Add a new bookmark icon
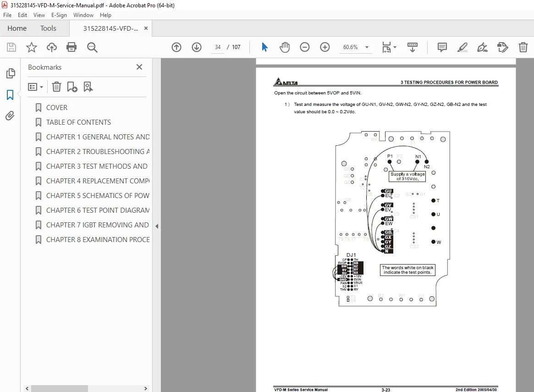The width and height of the screenshot is (534, 392). (72, 87)
